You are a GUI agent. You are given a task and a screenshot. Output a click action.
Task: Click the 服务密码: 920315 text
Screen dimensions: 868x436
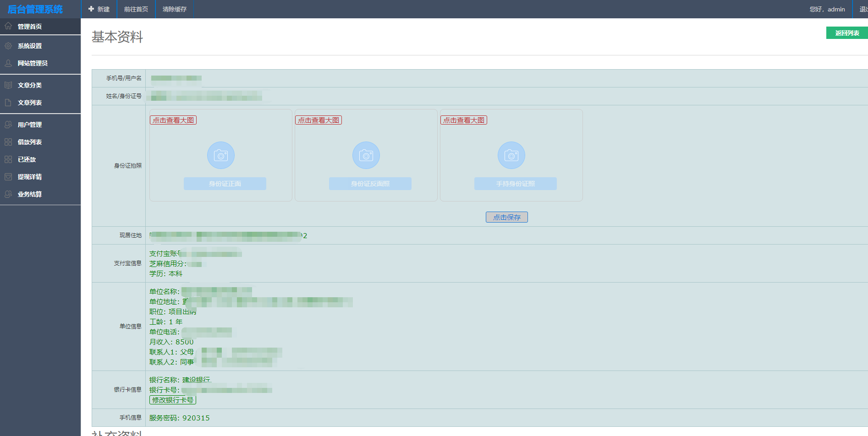pos(180,418)
